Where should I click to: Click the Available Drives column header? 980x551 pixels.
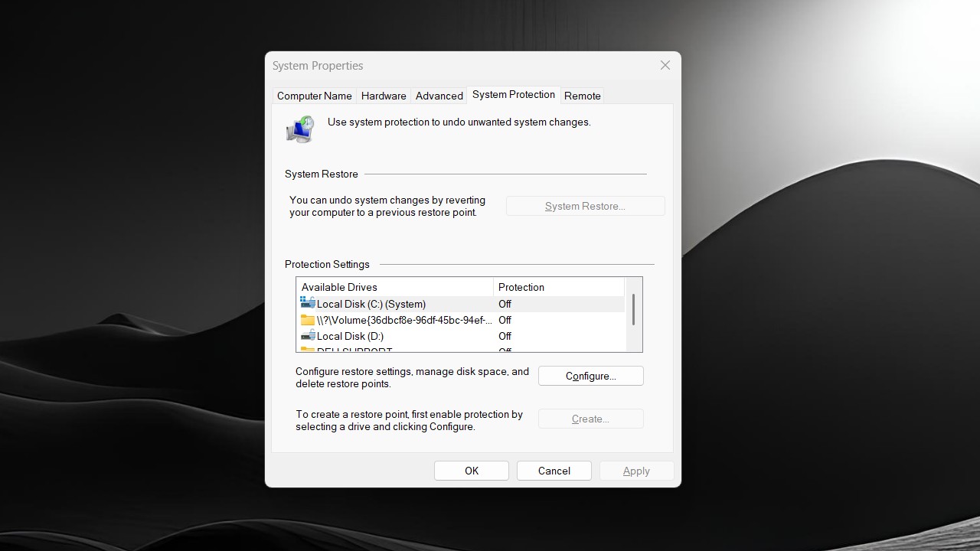394,287
